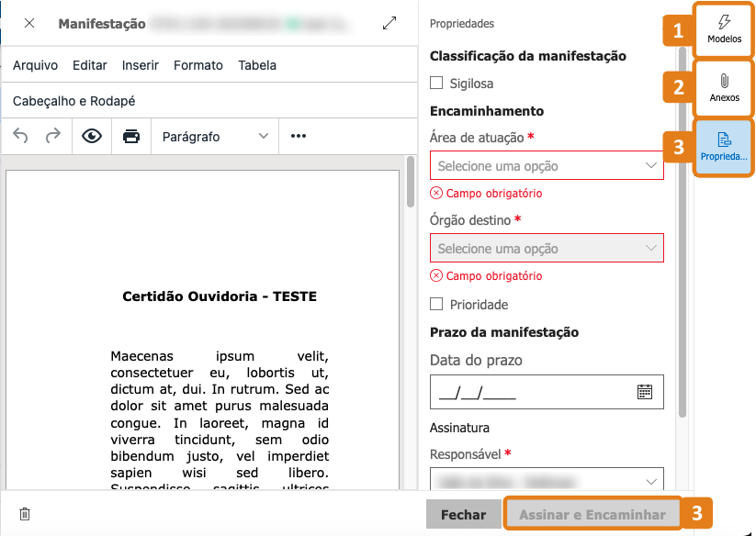
Task: Enable the Prioridade checkbox
Action: [436, 304]
